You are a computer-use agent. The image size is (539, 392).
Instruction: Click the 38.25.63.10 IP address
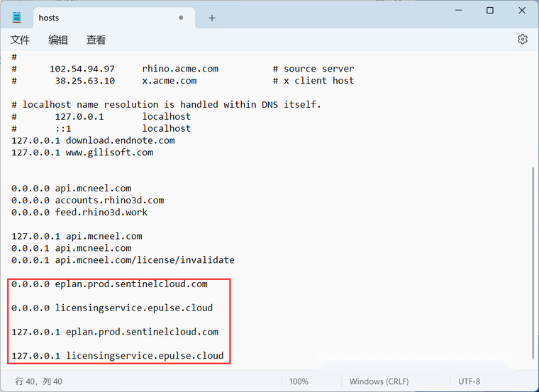pos(85,81)
